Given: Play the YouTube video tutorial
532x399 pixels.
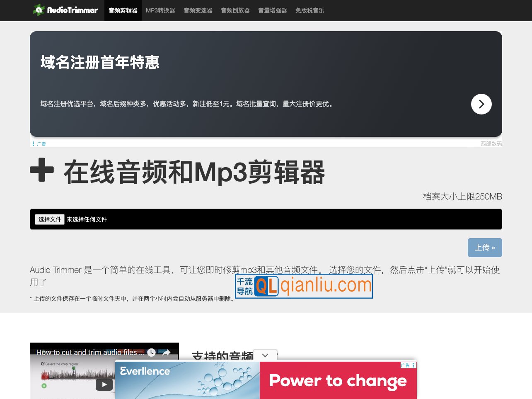Looking at the screenshot, I should 104,384.
